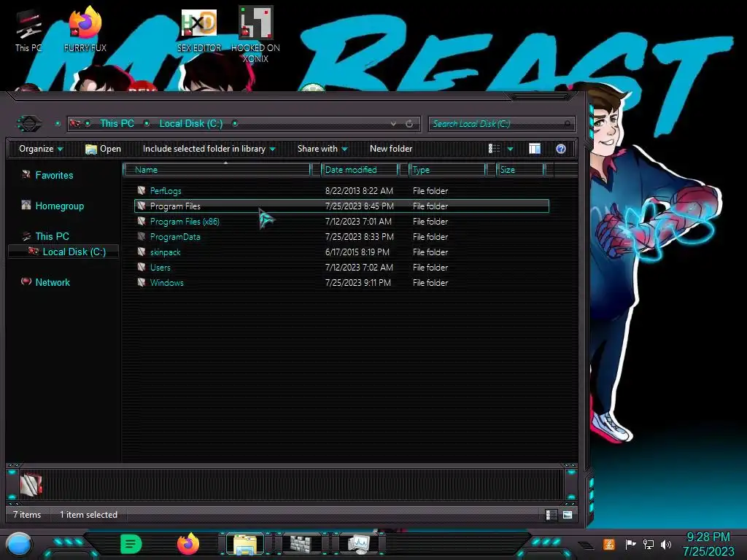This screenshot has width=747, height=560.
Task: Click the refresh button in address bar
Action: (x=409, y=124)
